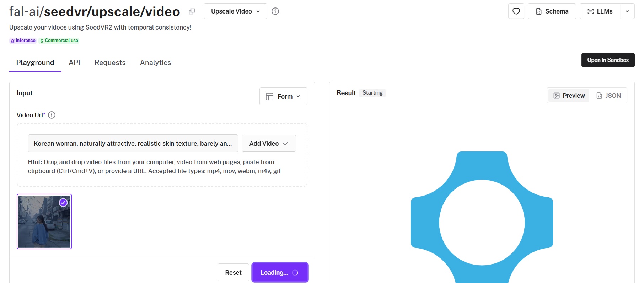
Task: Click the SeedVR2 description text
Action: pyautogui.click(x=100, y=27)
